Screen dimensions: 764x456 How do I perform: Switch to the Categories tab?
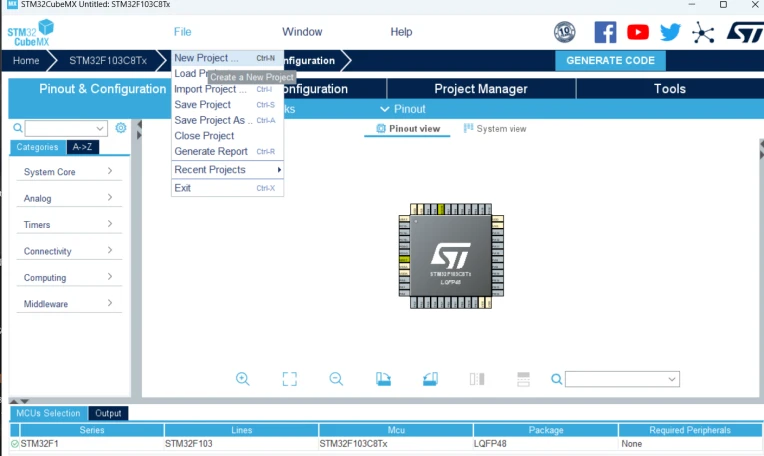coord(38,147)
